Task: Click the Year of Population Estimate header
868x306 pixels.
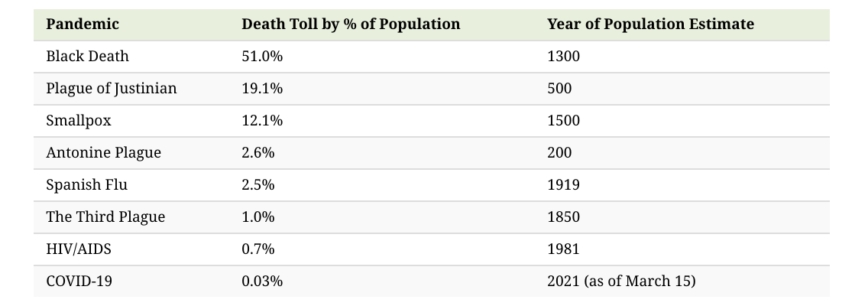Action: click(x=650, y=24)
